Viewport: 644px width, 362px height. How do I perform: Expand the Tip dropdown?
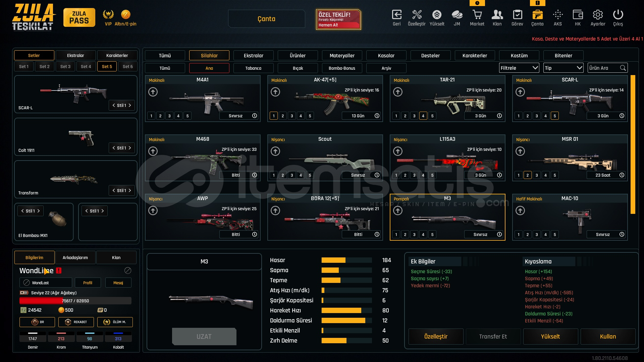563,68
